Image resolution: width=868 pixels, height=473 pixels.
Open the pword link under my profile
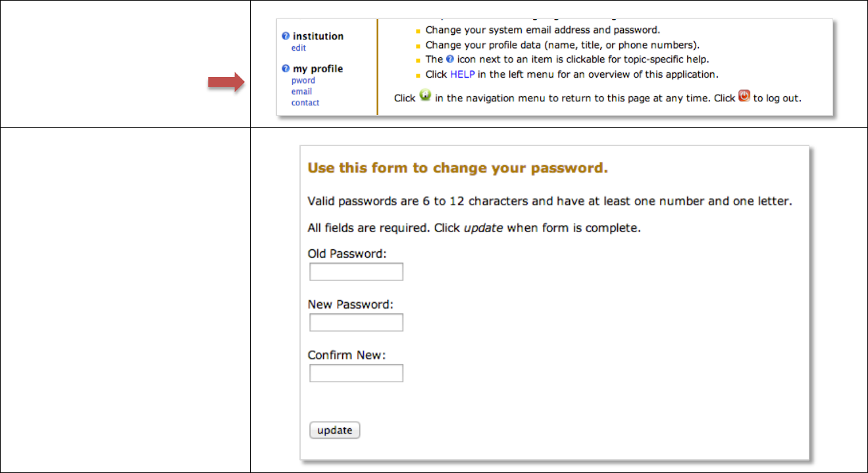[x=303, y=80]
